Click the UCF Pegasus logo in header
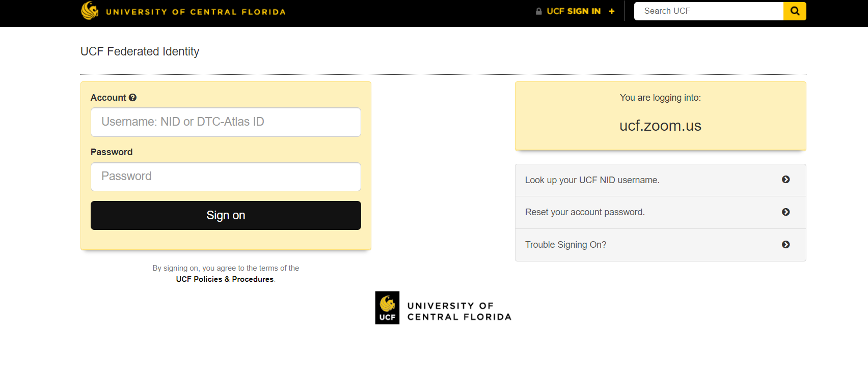 (x=90, y=11)
